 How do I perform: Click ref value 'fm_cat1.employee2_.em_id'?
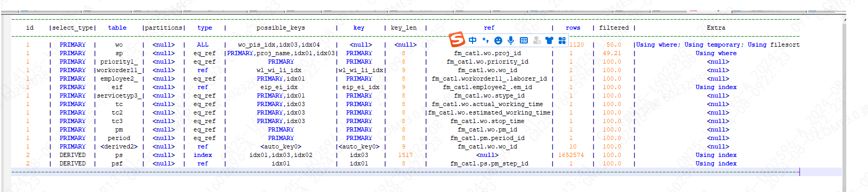487,87
